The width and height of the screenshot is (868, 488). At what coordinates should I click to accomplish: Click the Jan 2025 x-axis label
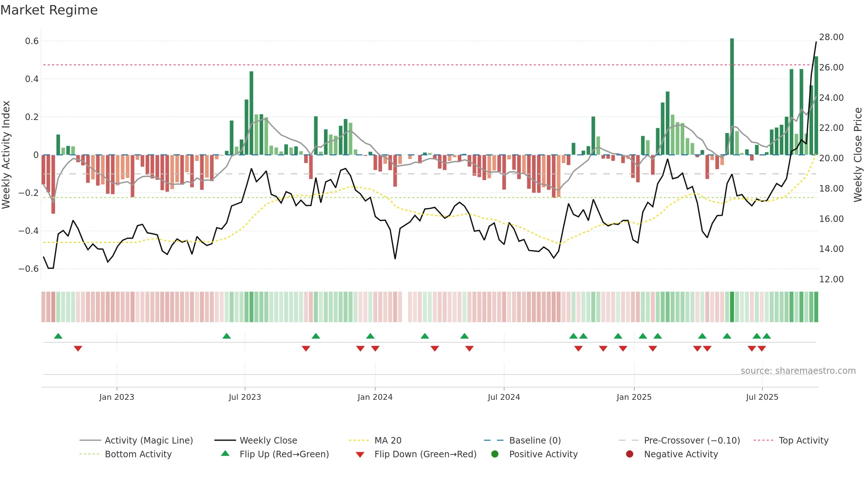tap(634, 397)
